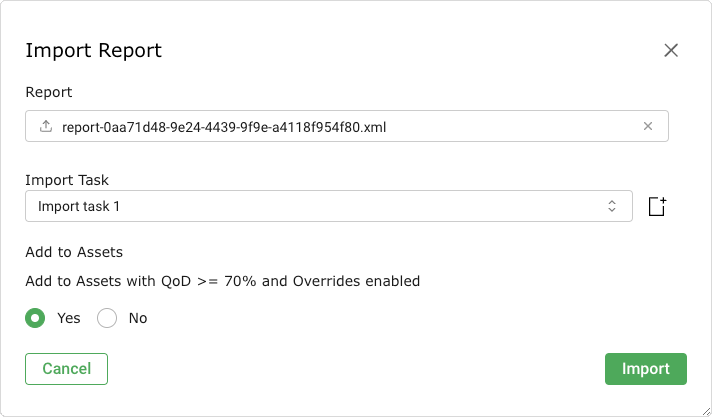Click the QoD >= 70% description text
This screenshot has height=417, width=712.
pyautogui.click(x=222, y=281)
